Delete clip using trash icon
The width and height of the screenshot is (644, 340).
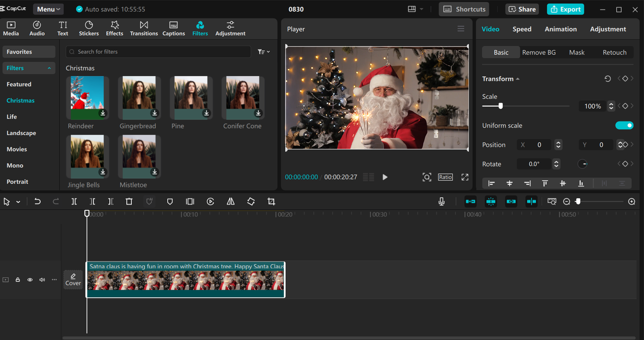point(129,202)
